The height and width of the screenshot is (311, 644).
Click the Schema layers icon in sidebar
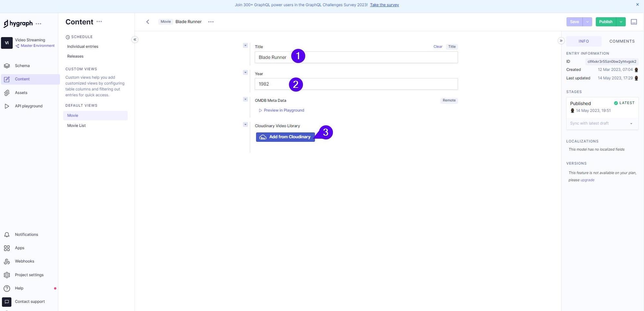click(7, 66)
